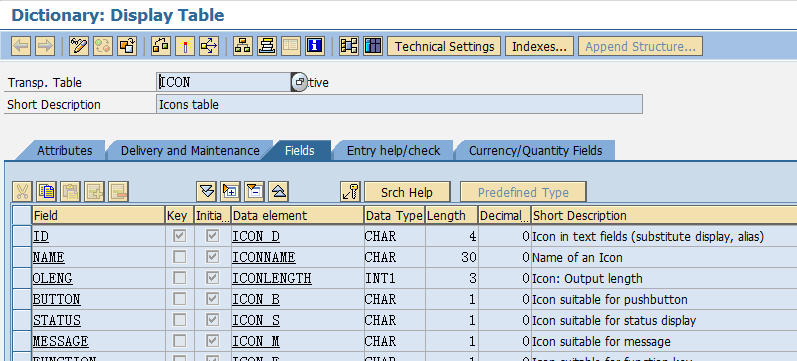
Task: Toggle the Initial checkbox for field OLENG
Action: point(212,278)
